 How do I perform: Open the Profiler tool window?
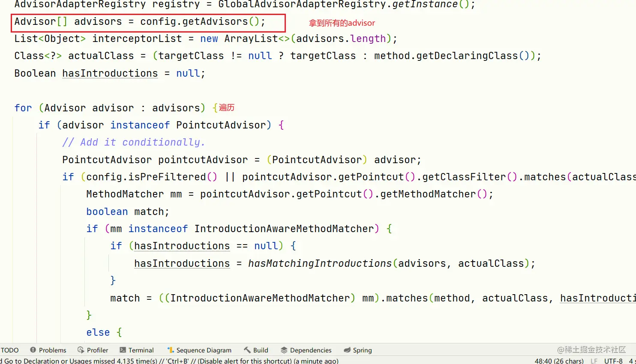click(93, 350)
